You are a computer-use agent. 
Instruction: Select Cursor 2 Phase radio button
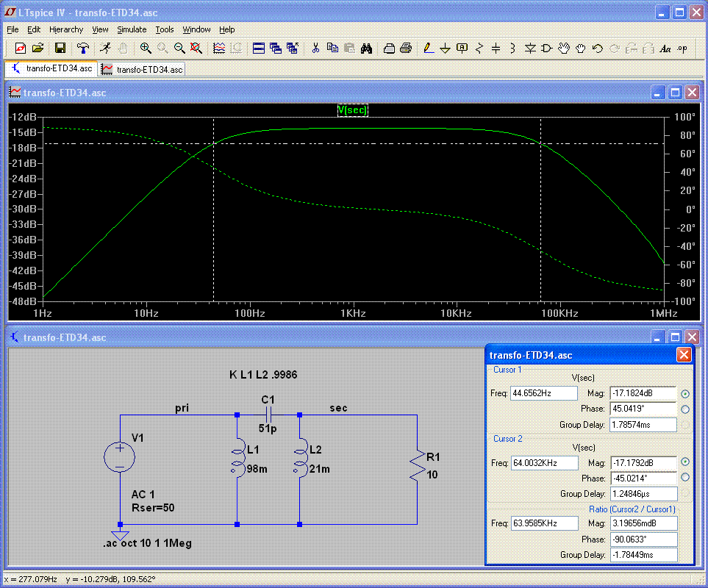686,477
